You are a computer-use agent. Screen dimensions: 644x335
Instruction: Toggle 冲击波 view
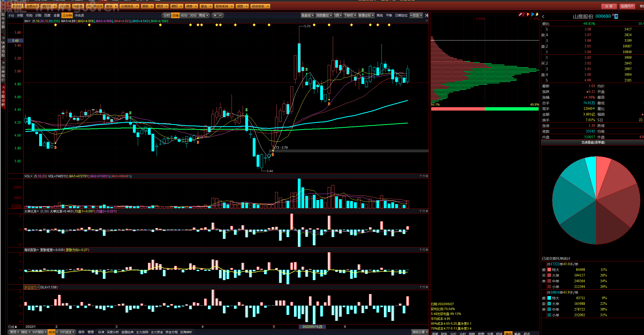(79, 15)
